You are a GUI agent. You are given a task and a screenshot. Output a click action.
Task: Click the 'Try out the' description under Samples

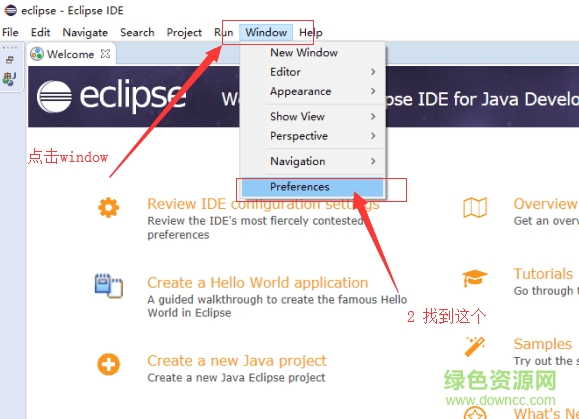tap(546, 361)
